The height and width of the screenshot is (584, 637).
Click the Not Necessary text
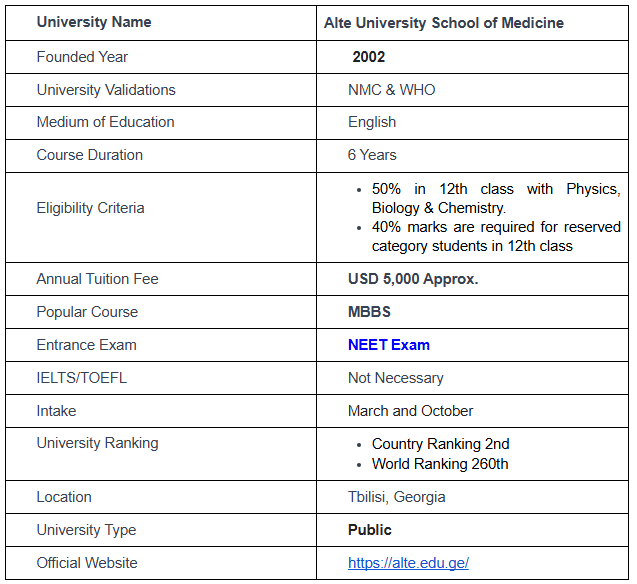point(395,378)
